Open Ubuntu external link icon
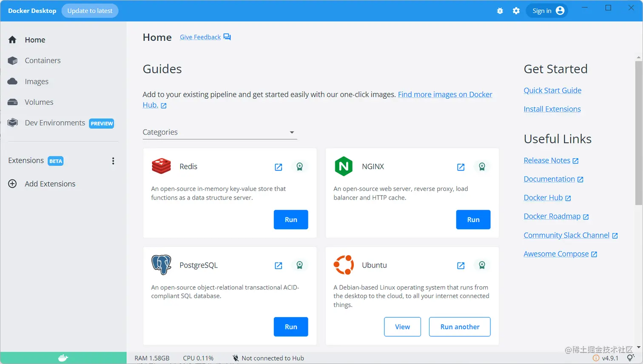The image size is (643, 364). (x=461, y=266)
